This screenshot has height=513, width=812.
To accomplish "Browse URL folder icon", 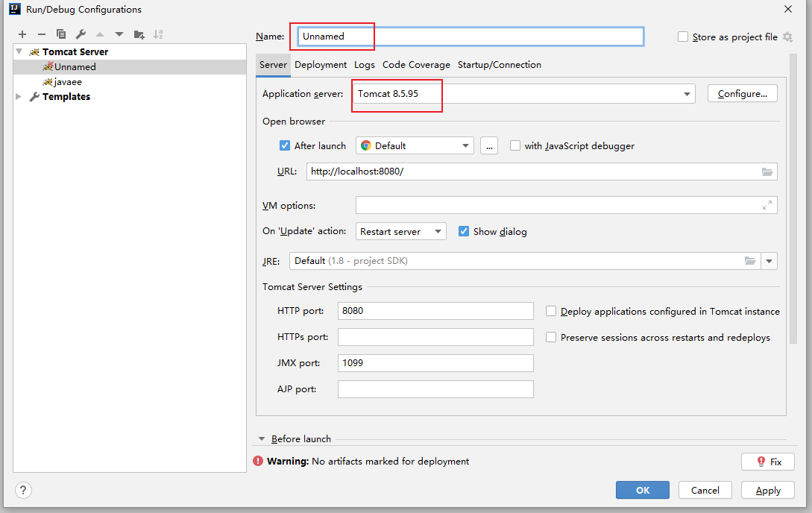I will [767, 171].
